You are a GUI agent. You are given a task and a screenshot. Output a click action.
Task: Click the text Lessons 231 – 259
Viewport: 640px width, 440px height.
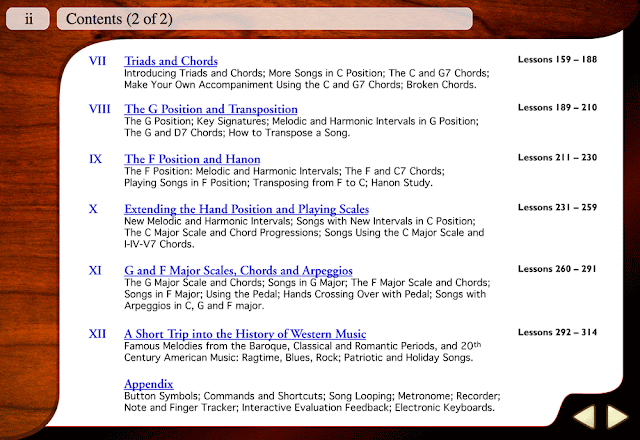557,207
